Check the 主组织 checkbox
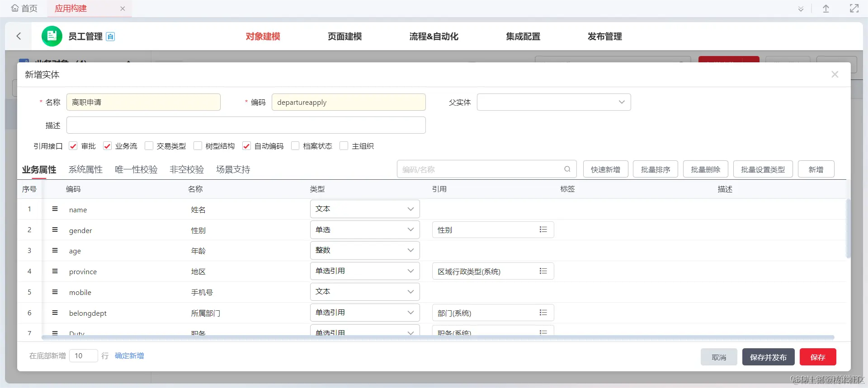The height and width of the screenshot is (388, 868). tap(344, 146)
